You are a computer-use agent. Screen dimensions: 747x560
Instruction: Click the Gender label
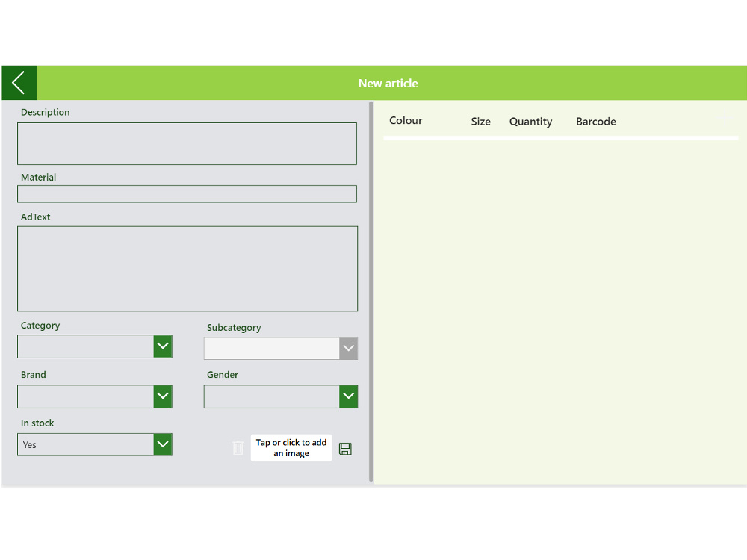223,375
